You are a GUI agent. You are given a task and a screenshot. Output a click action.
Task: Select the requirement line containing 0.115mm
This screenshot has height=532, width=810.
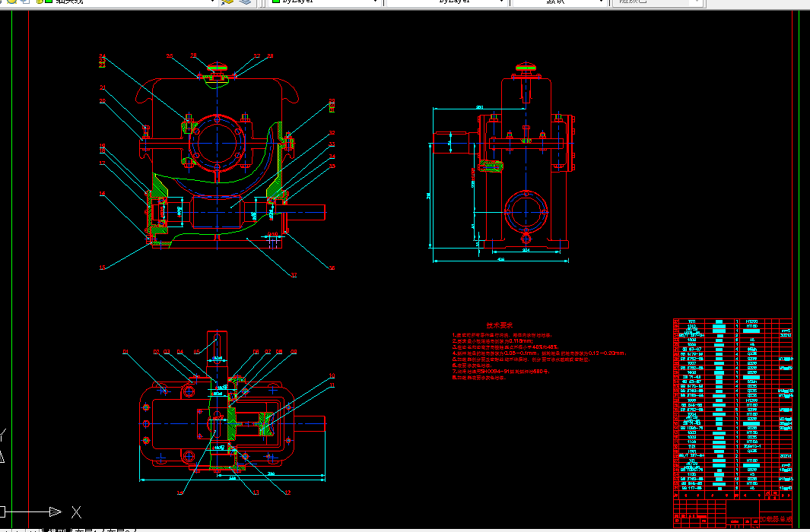493,341
